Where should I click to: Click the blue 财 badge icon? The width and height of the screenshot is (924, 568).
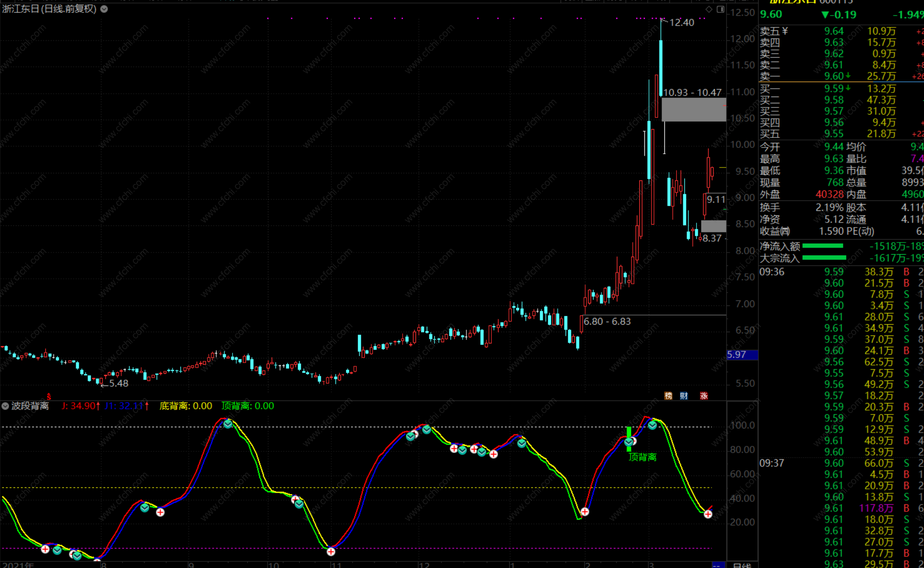pos(684,395)
